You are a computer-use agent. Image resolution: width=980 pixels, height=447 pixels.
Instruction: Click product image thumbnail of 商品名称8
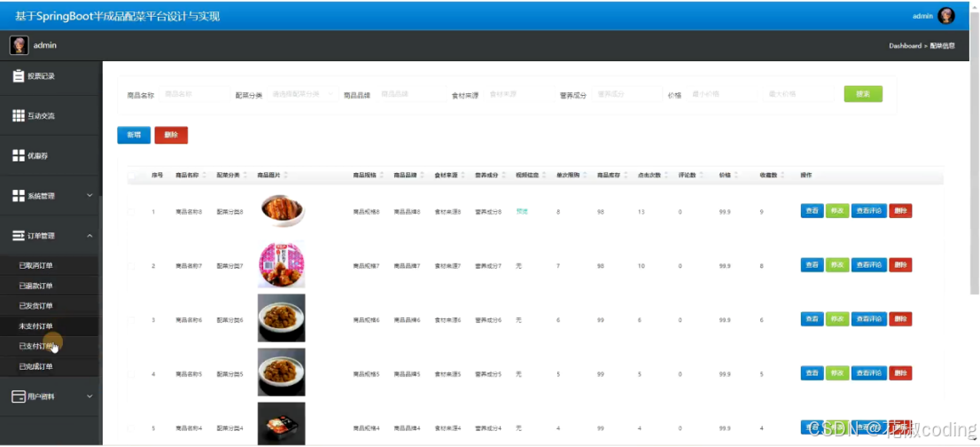[282, 211]
